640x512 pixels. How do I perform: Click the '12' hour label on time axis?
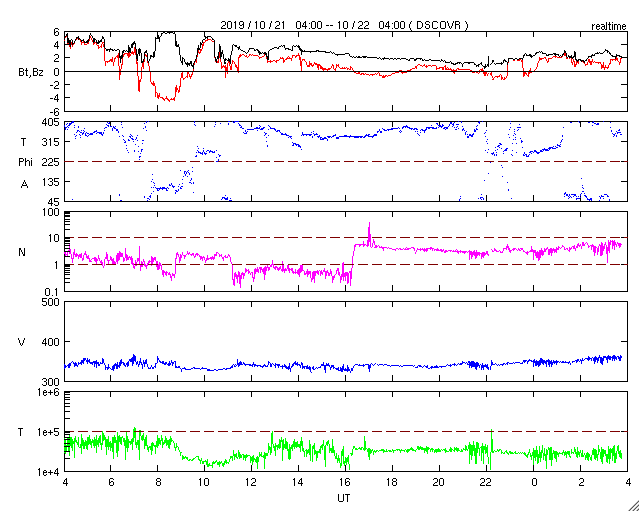pos(251,482)
